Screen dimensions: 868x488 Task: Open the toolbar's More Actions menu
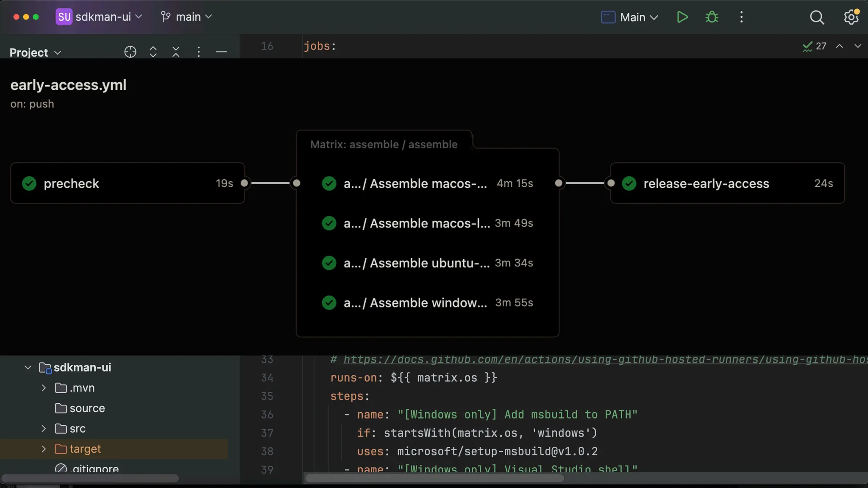(741, 17)
